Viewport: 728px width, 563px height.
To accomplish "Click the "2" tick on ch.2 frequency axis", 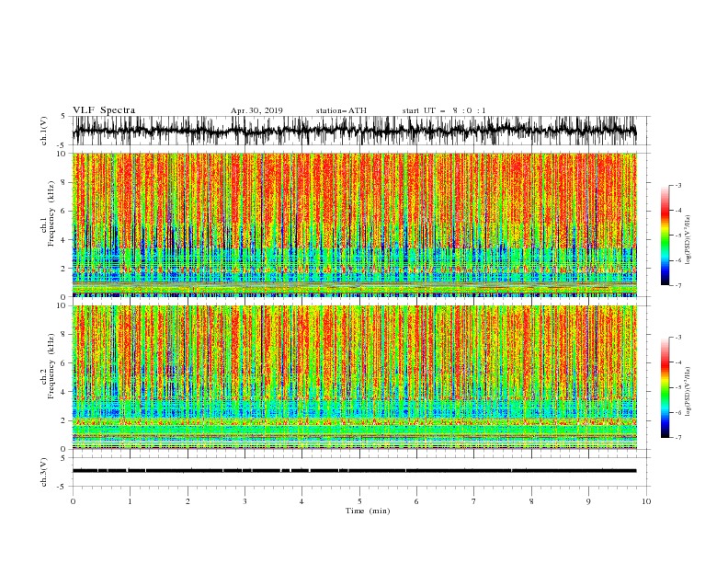I will point(64,420).
